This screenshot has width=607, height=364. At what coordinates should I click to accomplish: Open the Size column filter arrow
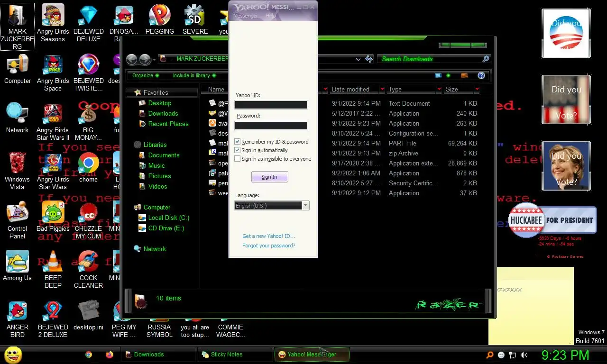[477, 89]
